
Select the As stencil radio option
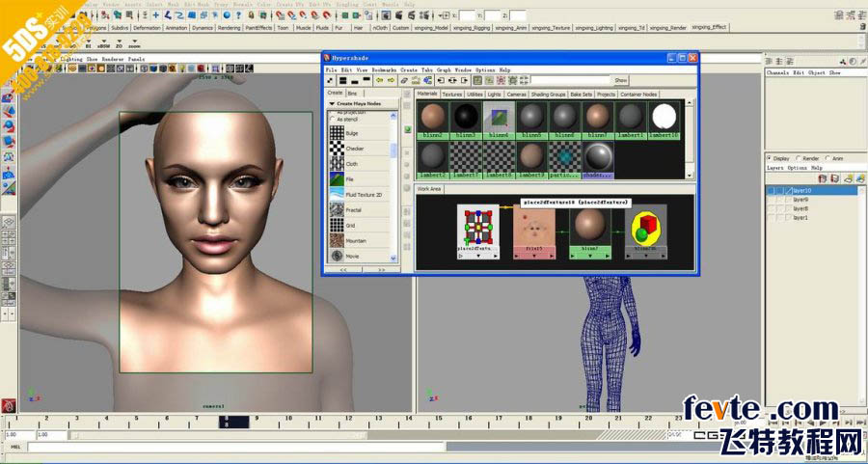click(x=334, y=118)
